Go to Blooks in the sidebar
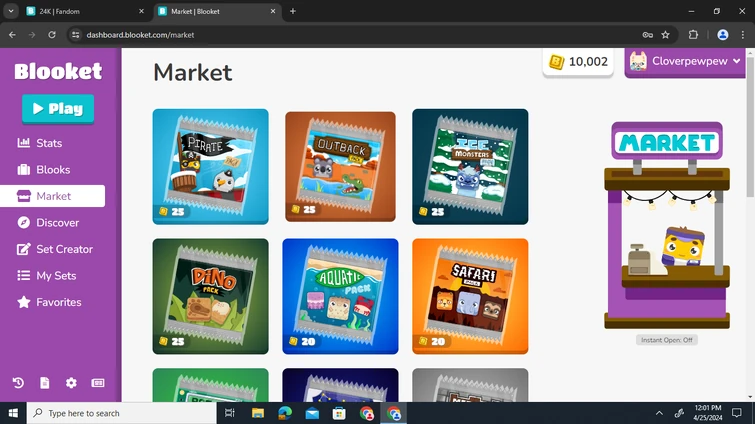The width and height of the screenshot is (755, 424). coord(52,169)
